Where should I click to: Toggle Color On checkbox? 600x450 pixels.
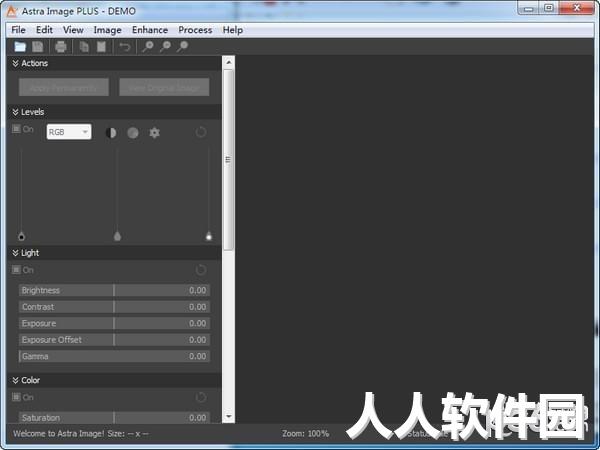(x=16, y=397)
